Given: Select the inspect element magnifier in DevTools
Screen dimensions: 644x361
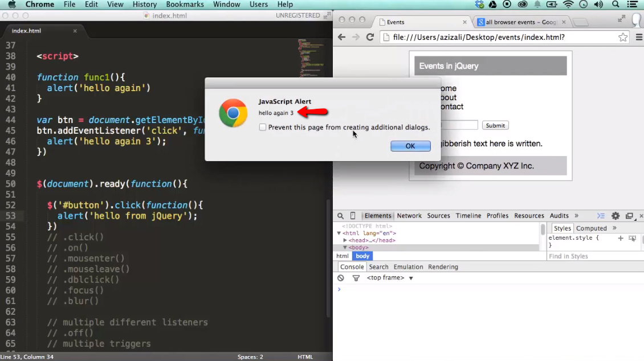Looking at the screenshot, I should 341,216.
